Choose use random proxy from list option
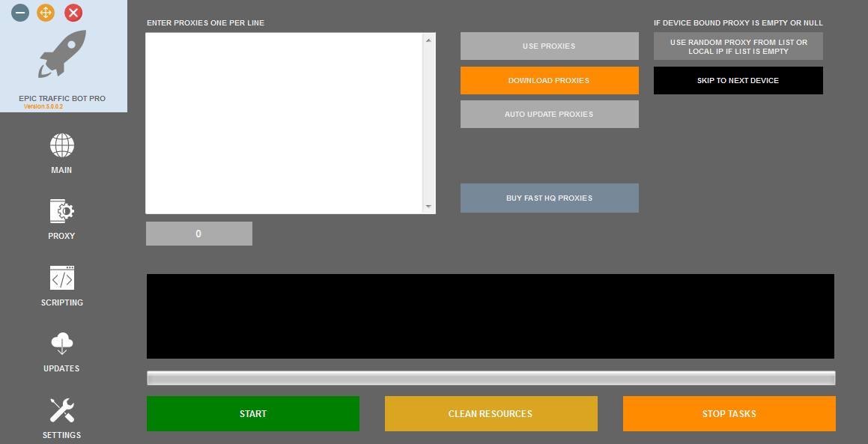Screen dimensions: 868x444 coord(738,46)
